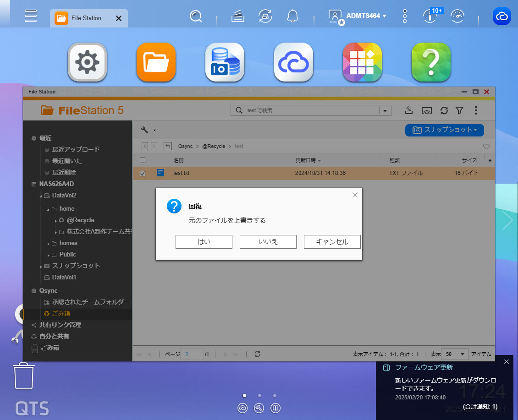The width and height of the screenshot is (518, 420).
Task: Toggle the select-all checkbox in header
Action: [x=143, y=160]
